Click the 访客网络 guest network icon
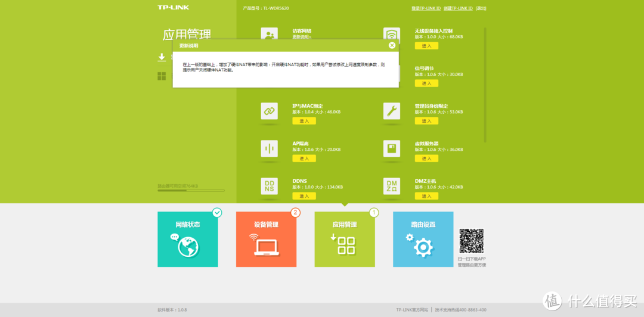 coord(269,34)
